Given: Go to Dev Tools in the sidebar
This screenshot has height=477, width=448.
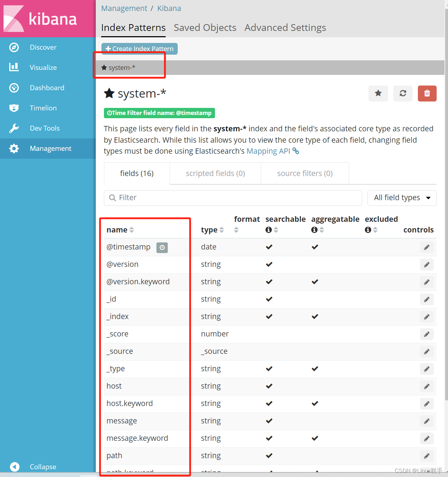Looking at the screenshot, I should click(x=45, y=128).
